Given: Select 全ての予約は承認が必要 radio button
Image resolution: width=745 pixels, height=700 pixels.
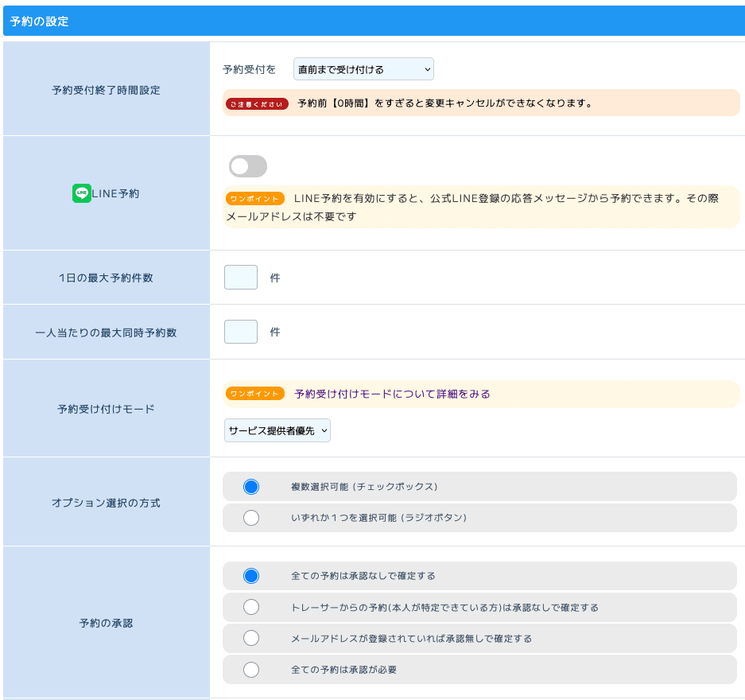Looking at the screenshot, I should 251,670.
